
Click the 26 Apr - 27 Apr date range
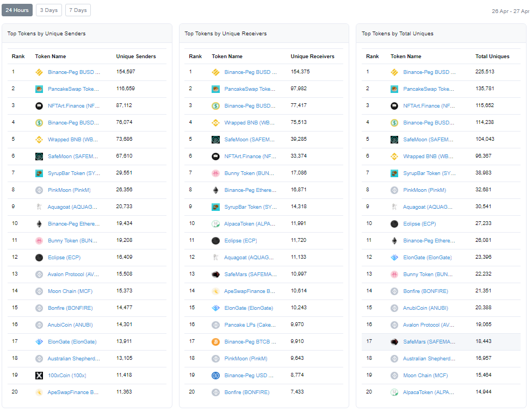coord(511,11)
